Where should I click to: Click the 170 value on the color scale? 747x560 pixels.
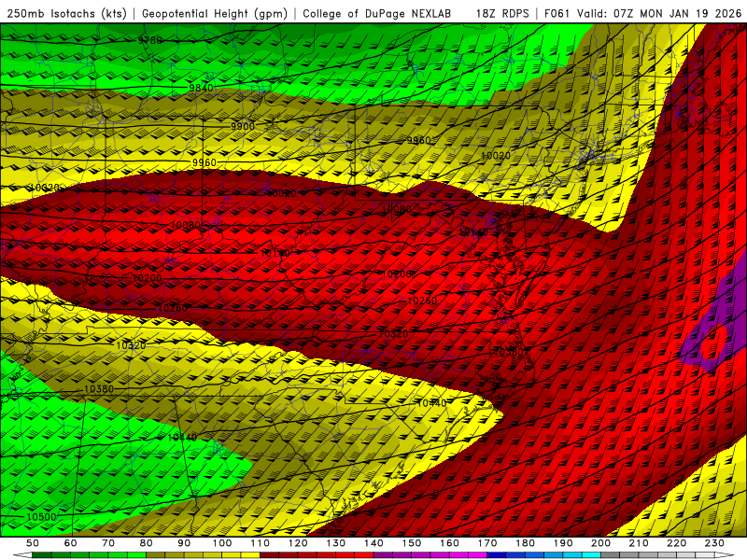click(x=487, y=543)
